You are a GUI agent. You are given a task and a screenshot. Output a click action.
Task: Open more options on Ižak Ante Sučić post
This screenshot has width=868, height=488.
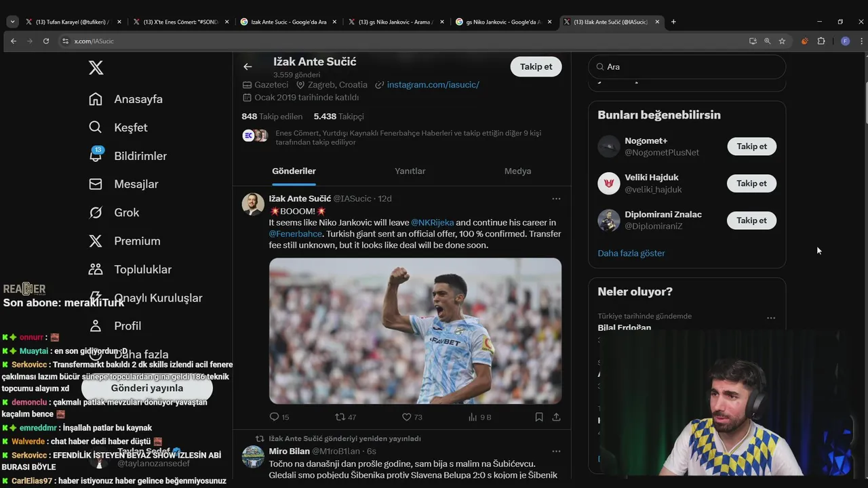click(x=556, y=199)
